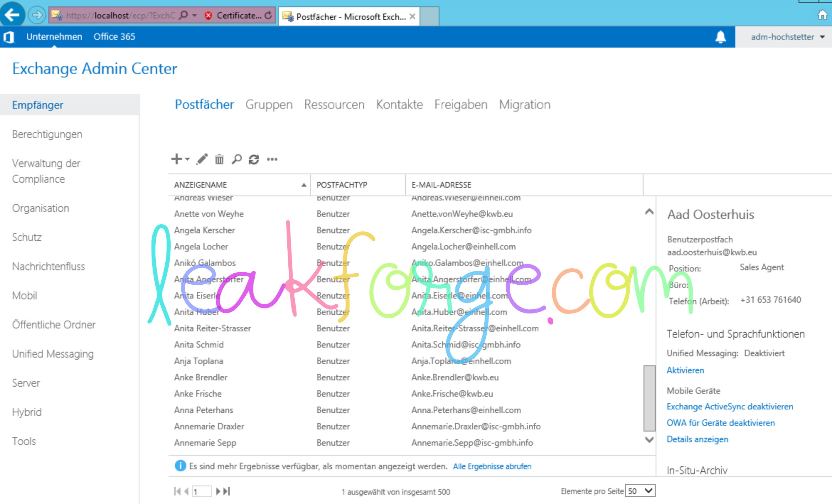Click the refresh list icon
The height and width of the screenshot is (504, 832).
click(x=254, y=160)
